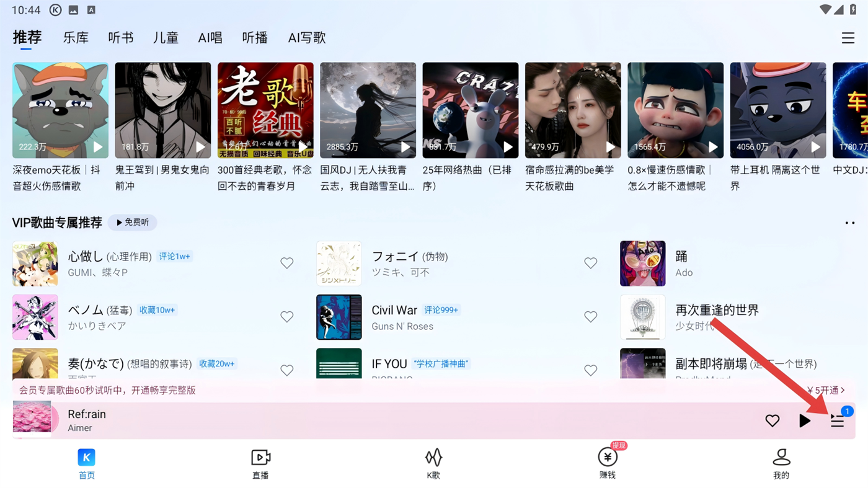Viewport: 868px width, 488px height.
Task: Open the 300首经典老歌 playlist cover
Action: click(265, 110)
